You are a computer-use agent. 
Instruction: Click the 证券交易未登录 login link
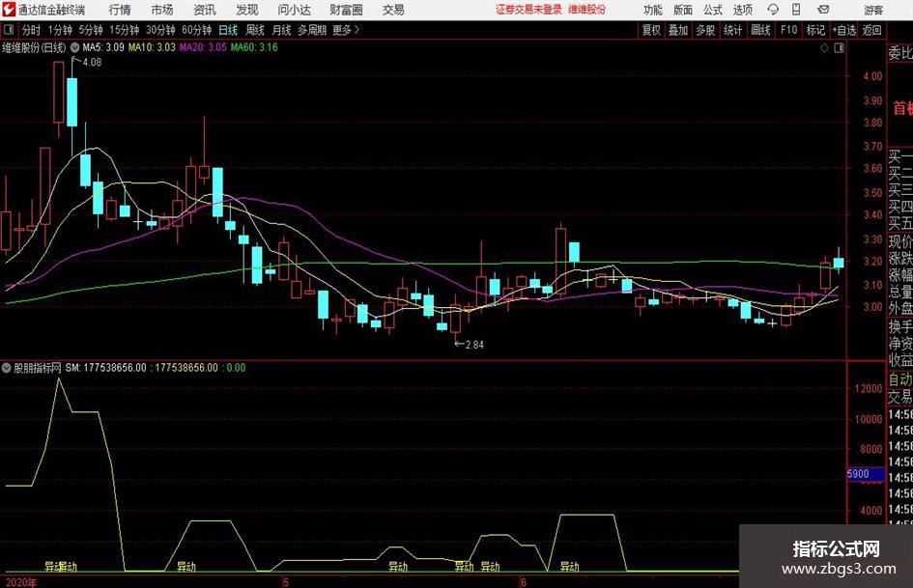pos(528,10)
